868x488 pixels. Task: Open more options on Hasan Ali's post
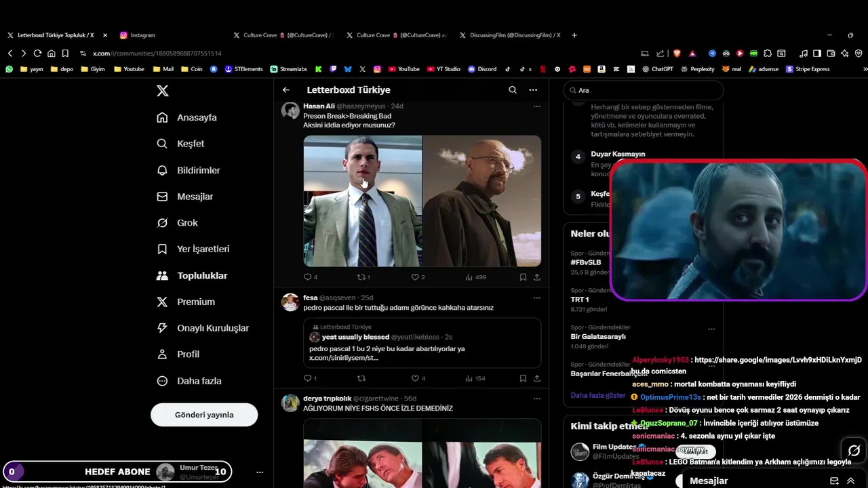[536, 106]
